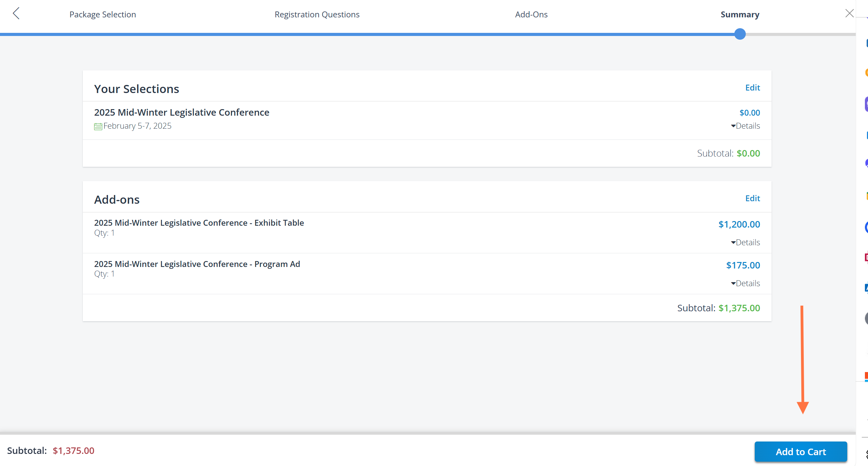Expand Details for the Exhibit Table add-on
868x466 pixels.
pyautogui.click(x=745, y=242)
